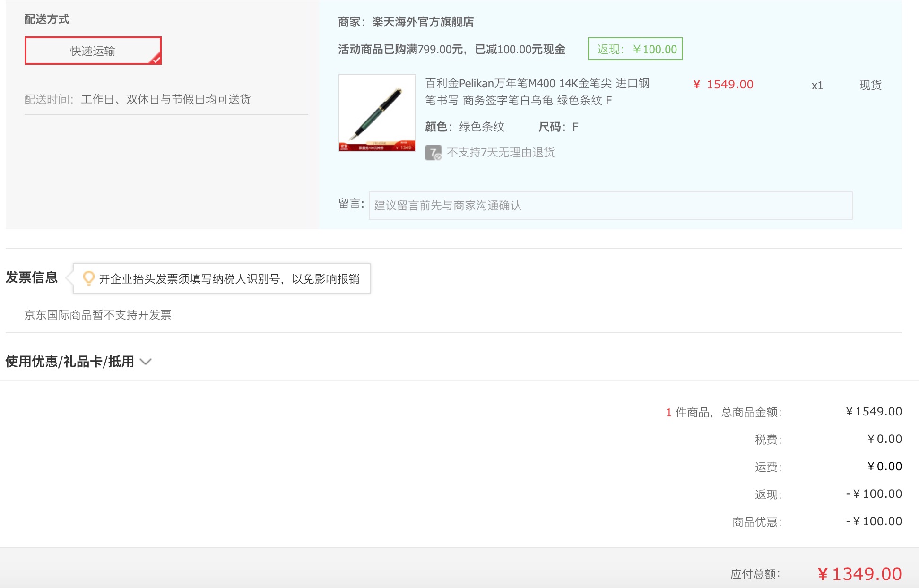
Task: Click the 配送方式 heading
Action: 47,19
